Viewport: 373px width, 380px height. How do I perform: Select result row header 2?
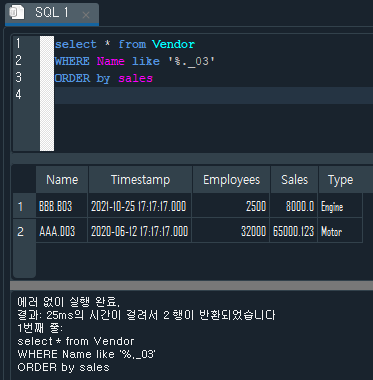pos(24,231)
